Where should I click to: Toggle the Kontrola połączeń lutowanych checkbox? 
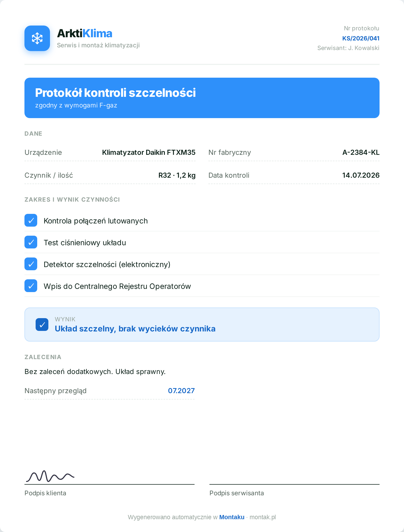[x=31, y=220]
